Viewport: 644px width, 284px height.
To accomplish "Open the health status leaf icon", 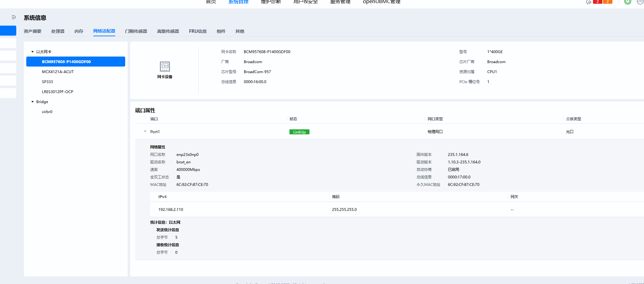I will [589, 2].
